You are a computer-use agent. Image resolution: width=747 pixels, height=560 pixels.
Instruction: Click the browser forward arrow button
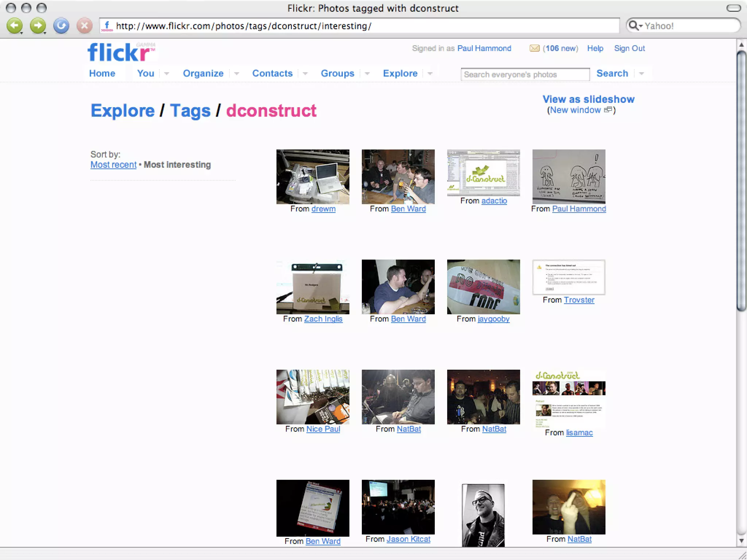pos(38,26)
